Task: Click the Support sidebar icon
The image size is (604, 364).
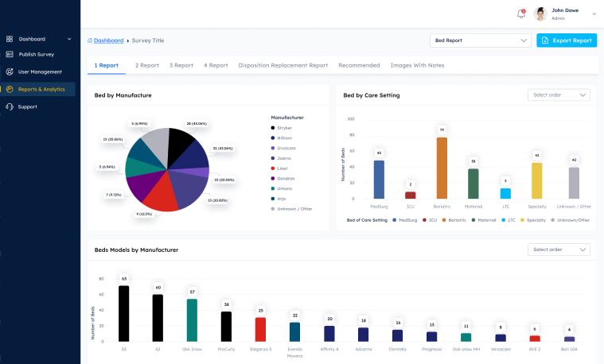Action: pyautogui.click(x=10, y=106)
